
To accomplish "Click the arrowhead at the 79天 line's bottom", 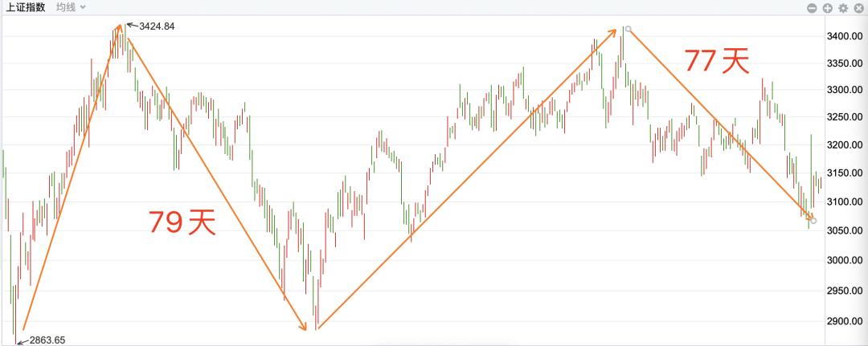I will point(304,327).
